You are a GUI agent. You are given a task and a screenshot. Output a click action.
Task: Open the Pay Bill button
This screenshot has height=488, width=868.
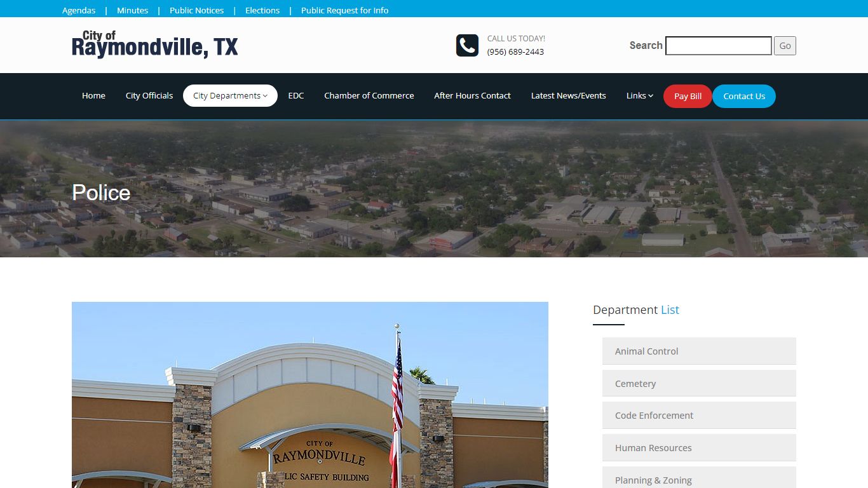[x=687, y=96]
